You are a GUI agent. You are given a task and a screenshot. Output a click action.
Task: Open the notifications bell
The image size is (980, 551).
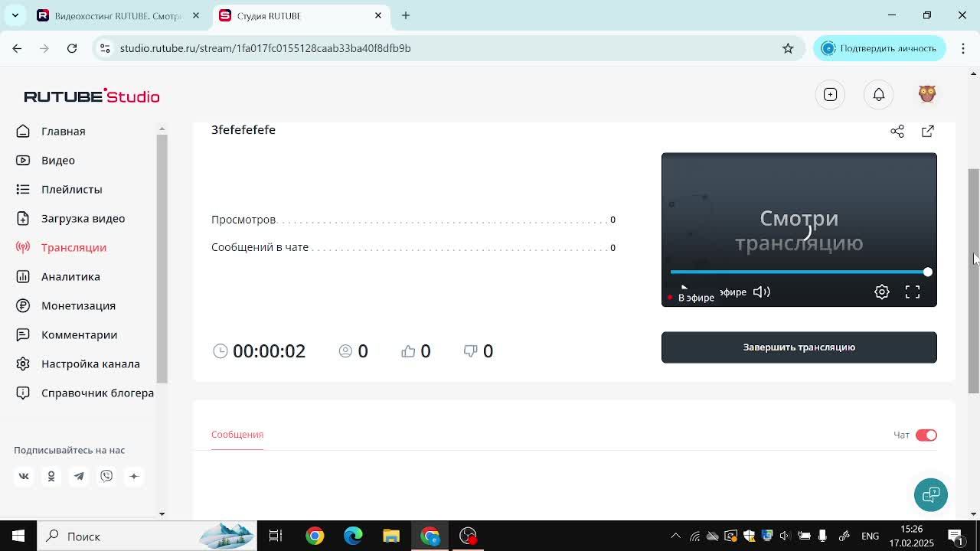coord(879,94)
